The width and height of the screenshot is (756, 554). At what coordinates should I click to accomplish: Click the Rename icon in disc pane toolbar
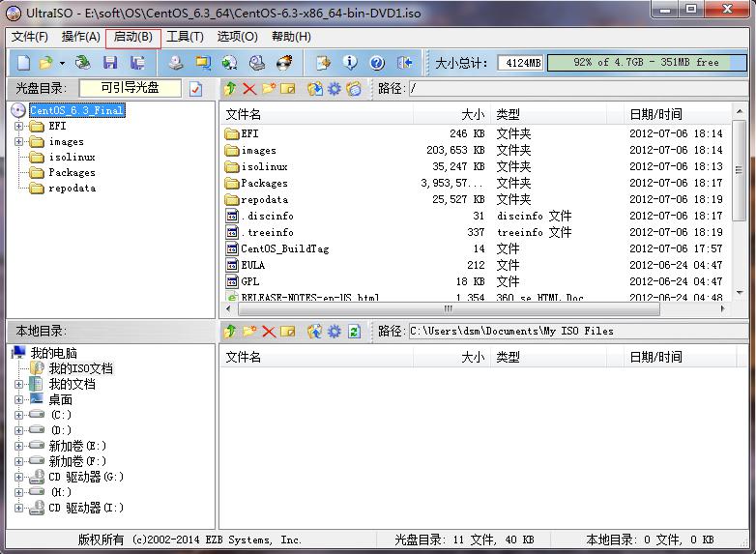(288, 89)
